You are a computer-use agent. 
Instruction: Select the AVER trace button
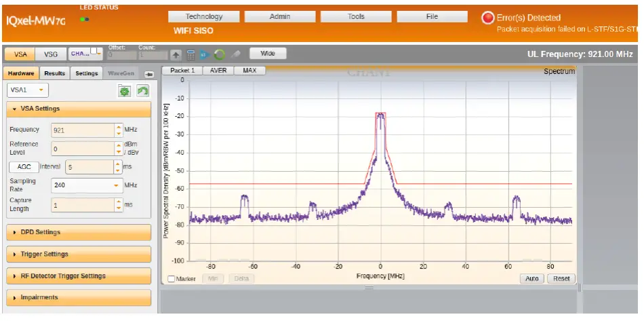[218, 71]
